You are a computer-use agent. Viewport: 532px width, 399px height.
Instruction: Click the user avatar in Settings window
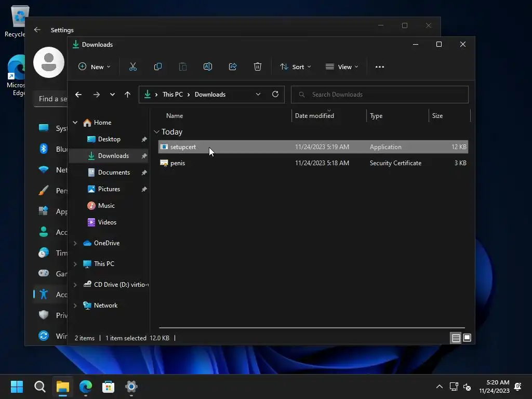pos(49,62)
